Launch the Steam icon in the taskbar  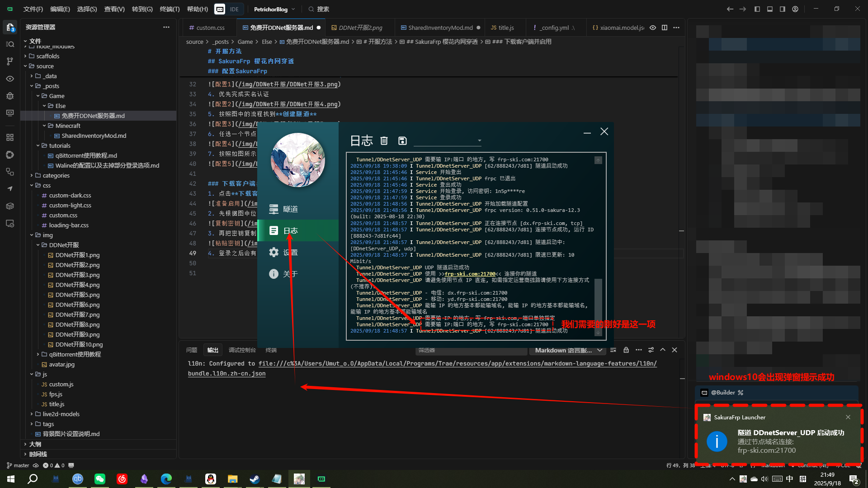pos(255,479)
